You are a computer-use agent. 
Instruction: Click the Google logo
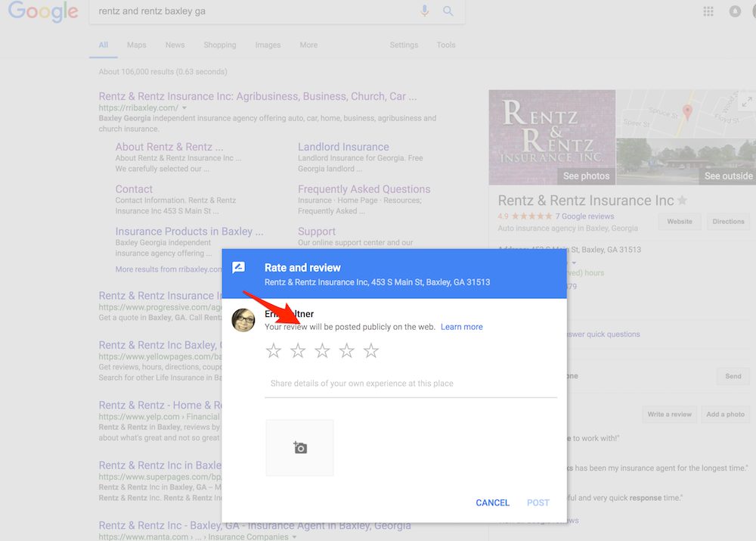[x=43, y=11]
